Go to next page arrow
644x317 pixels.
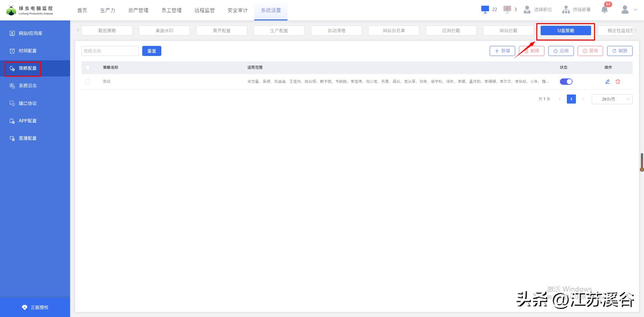point(583,99)
